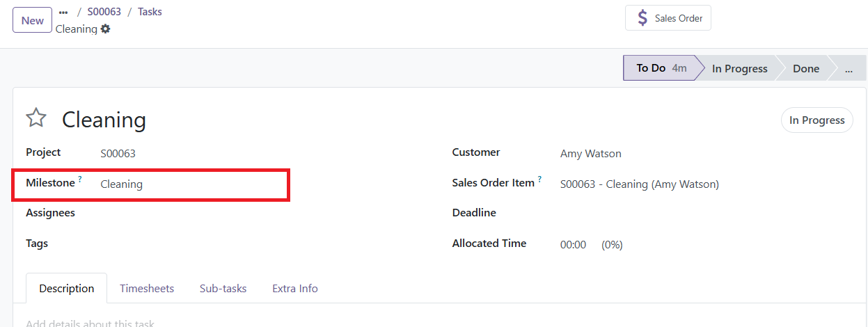This screenshot has width=868, height=327.
Task: Navigate to Tasks breadcrumb link
Action: 150,12
